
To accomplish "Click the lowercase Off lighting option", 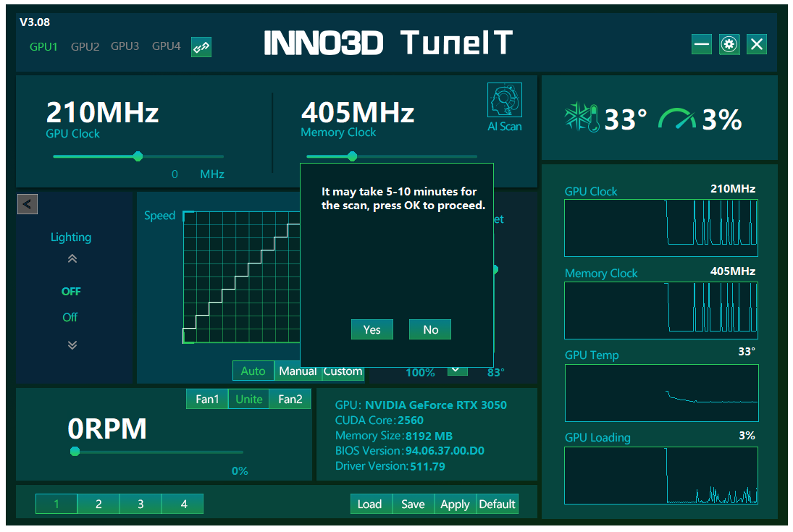I will click(70, 317).
